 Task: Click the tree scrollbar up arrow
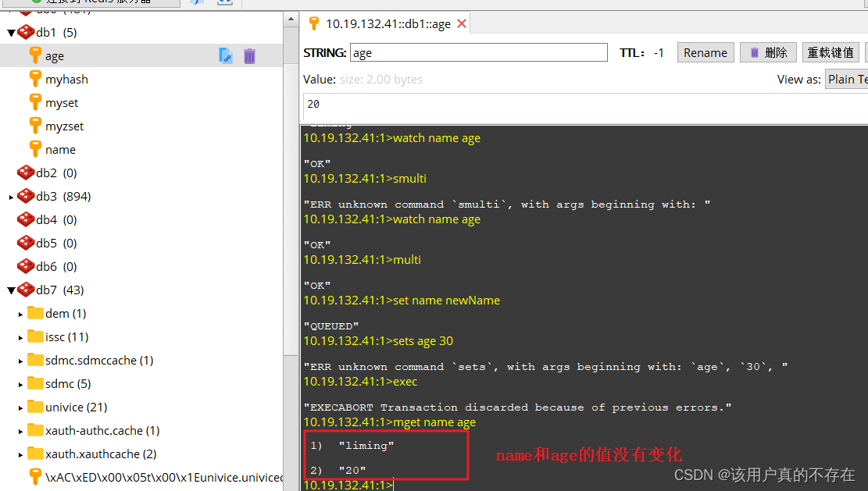291,20
